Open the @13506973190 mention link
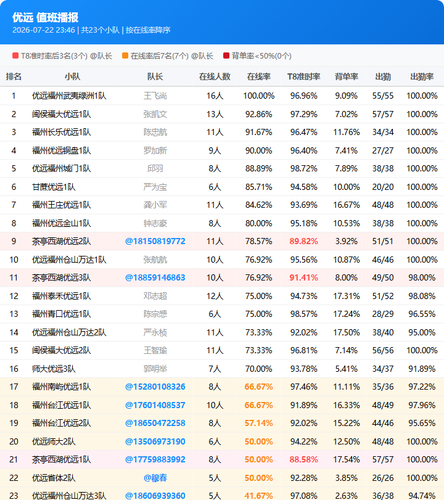The image size is (444, 500). [155, 441]
